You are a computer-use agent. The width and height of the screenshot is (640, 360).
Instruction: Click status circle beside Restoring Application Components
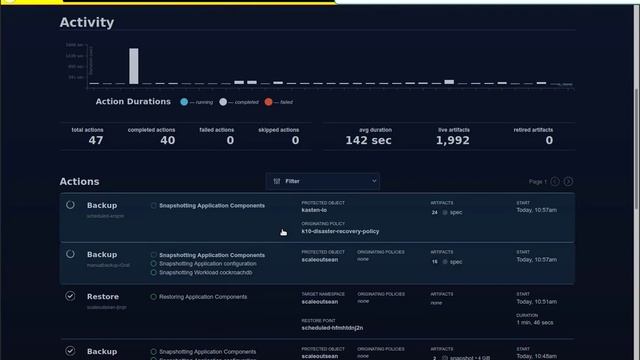[153, 297]
